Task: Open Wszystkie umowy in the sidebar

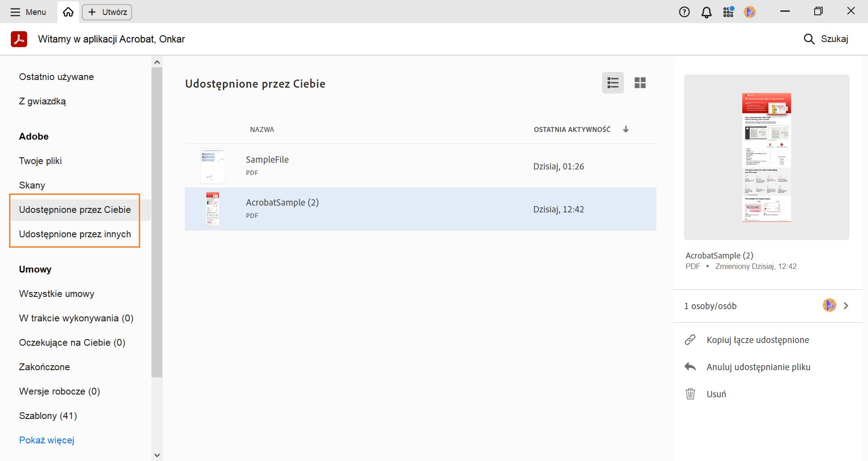Action: coord(57,294)
